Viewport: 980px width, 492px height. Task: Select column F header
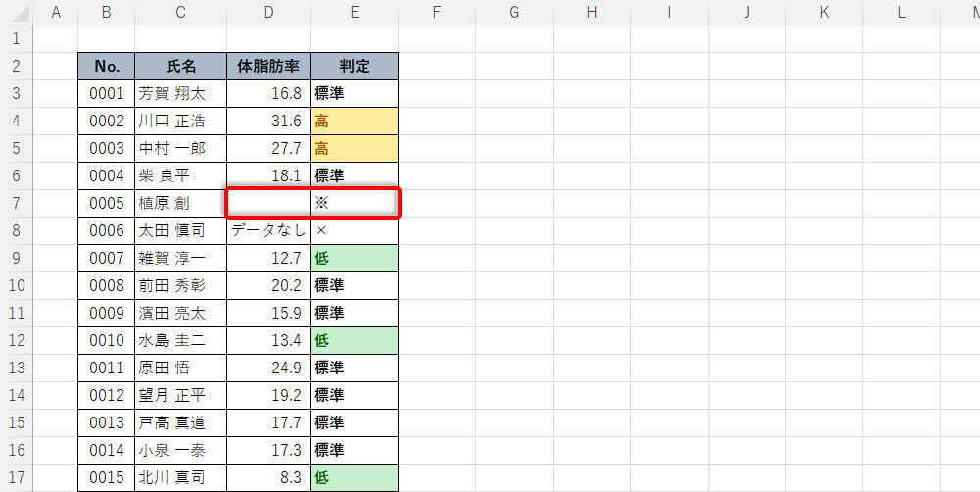(x=437, y=12)
